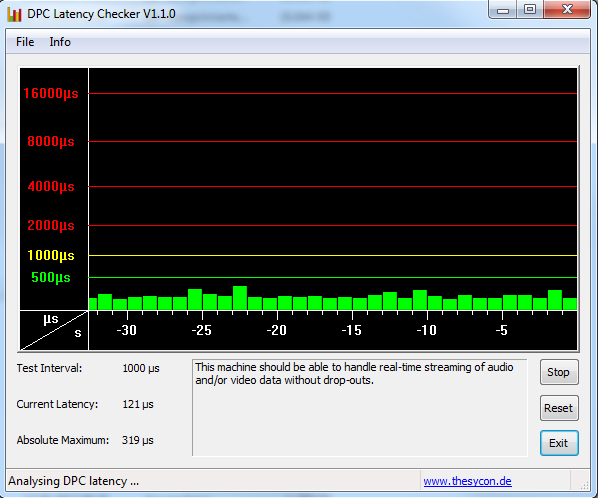598x498 pixels.
Task: Open the Info menu
Action: click(60, 42)
